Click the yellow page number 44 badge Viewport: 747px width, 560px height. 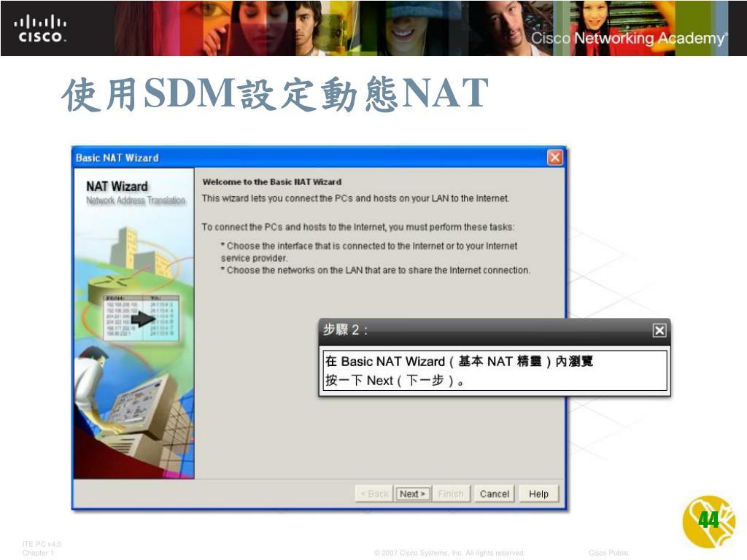pos(708,521)
